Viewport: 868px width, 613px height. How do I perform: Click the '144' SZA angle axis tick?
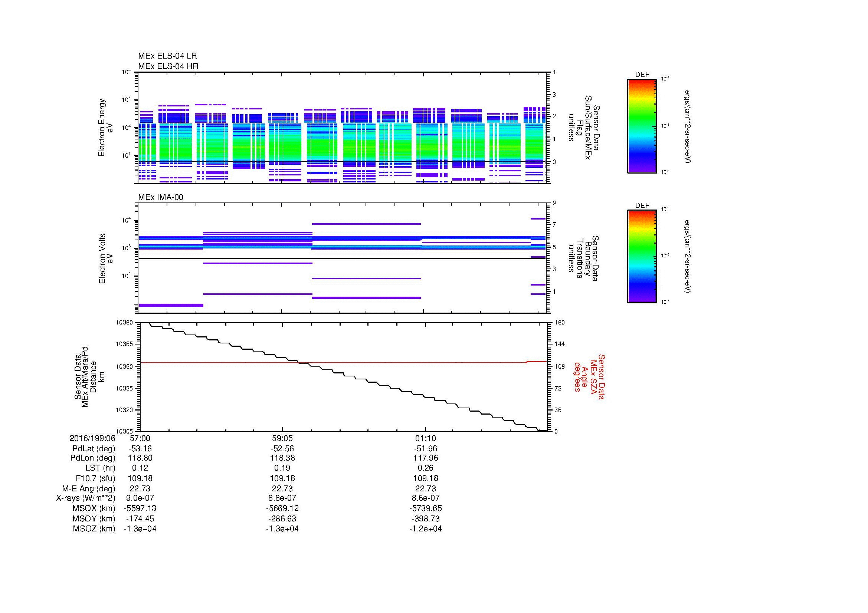click(560, 345)
